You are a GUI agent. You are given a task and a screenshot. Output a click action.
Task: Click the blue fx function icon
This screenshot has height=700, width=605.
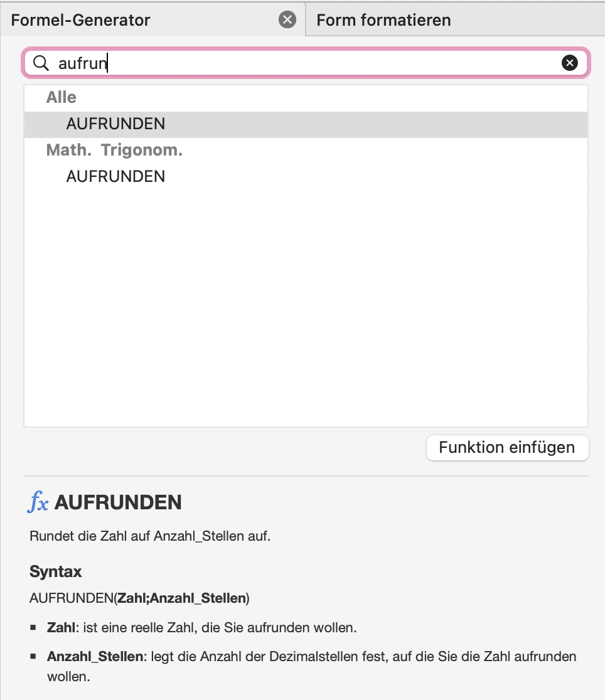(38, 502)
